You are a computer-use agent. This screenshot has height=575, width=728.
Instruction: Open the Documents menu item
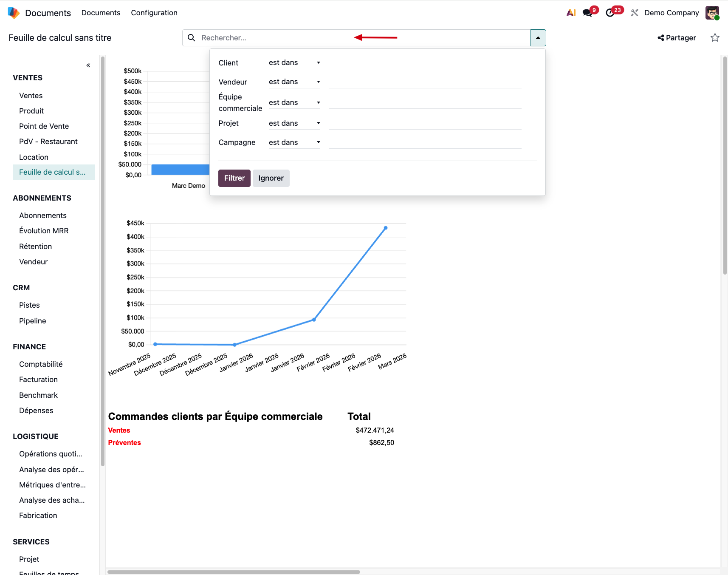click(x=101, y=13)
